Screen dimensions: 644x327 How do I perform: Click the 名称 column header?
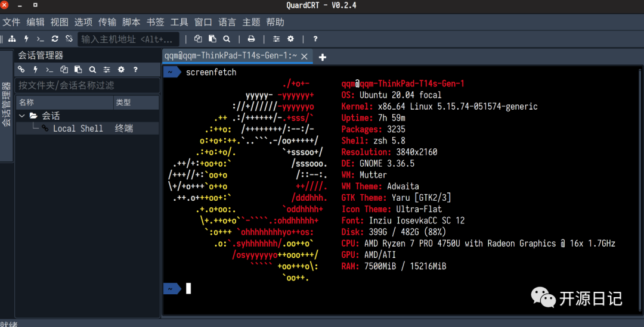pos(64,102)
